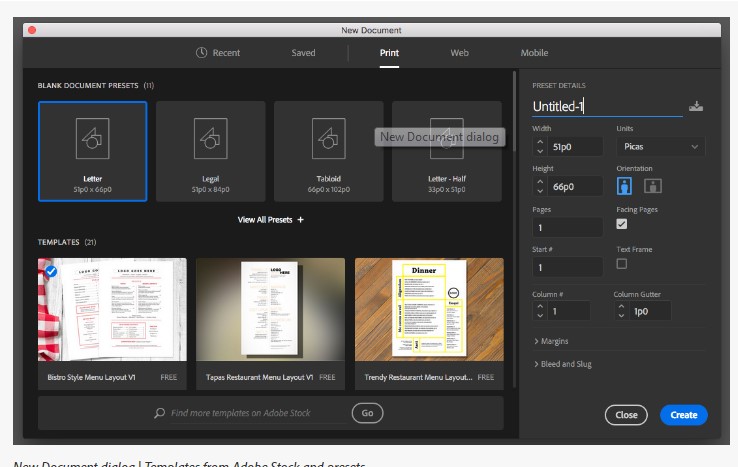Enable the Text Frame checkbox

tap(622, 264)
